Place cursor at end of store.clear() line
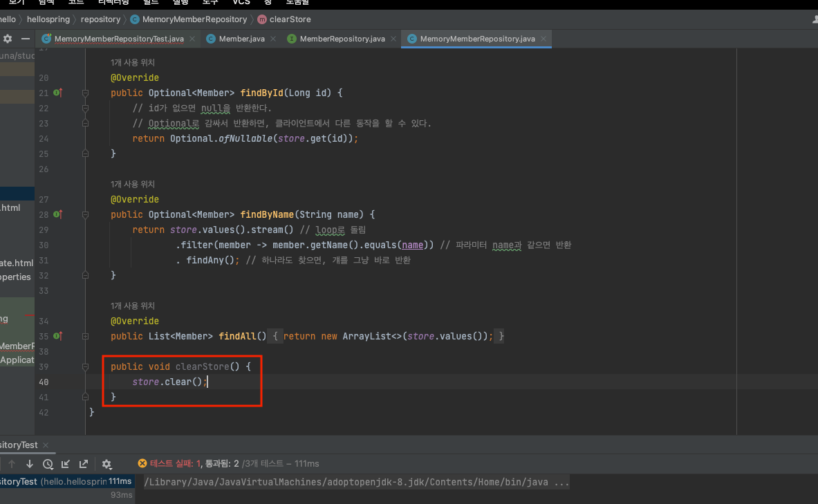 (x=207, y=382)
